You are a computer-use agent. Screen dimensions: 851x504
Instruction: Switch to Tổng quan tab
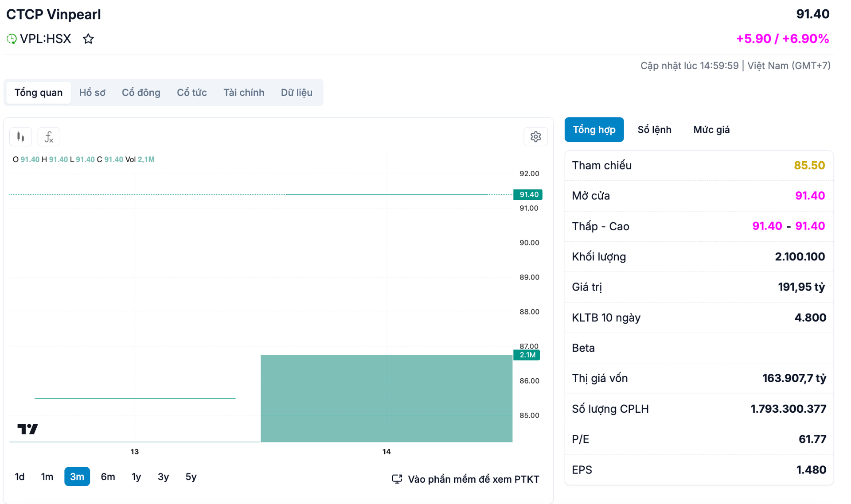pos(39,93)
